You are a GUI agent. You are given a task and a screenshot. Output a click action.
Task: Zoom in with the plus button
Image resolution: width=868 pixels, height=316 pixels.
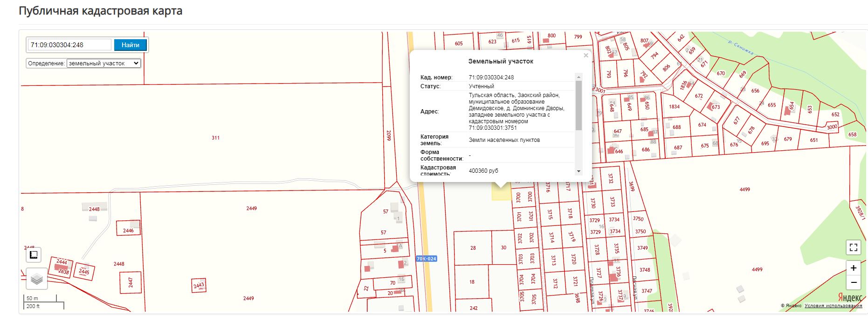pyautogui.click(x=853, y=268)
